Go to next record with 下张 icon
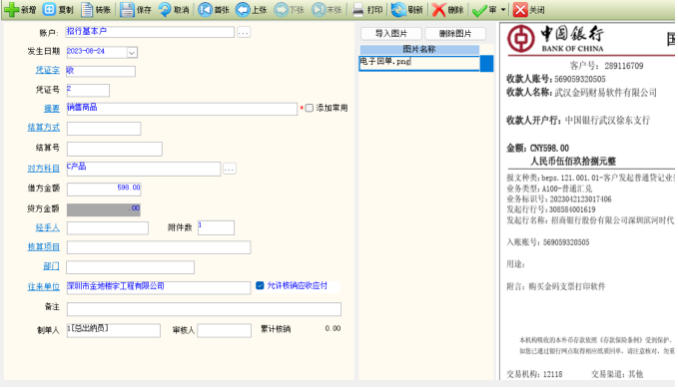 click(x=281, y=10)
